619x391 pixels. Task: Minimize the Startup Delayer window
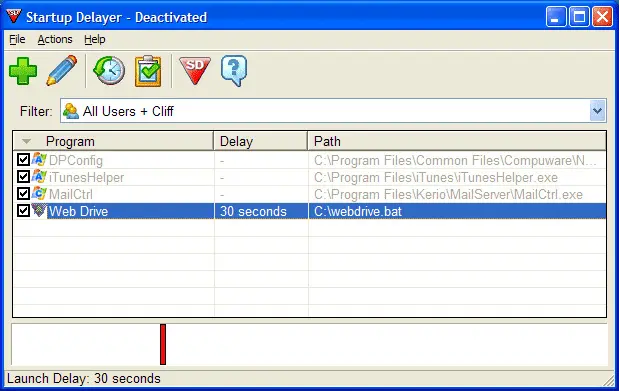tap(556, 17)
